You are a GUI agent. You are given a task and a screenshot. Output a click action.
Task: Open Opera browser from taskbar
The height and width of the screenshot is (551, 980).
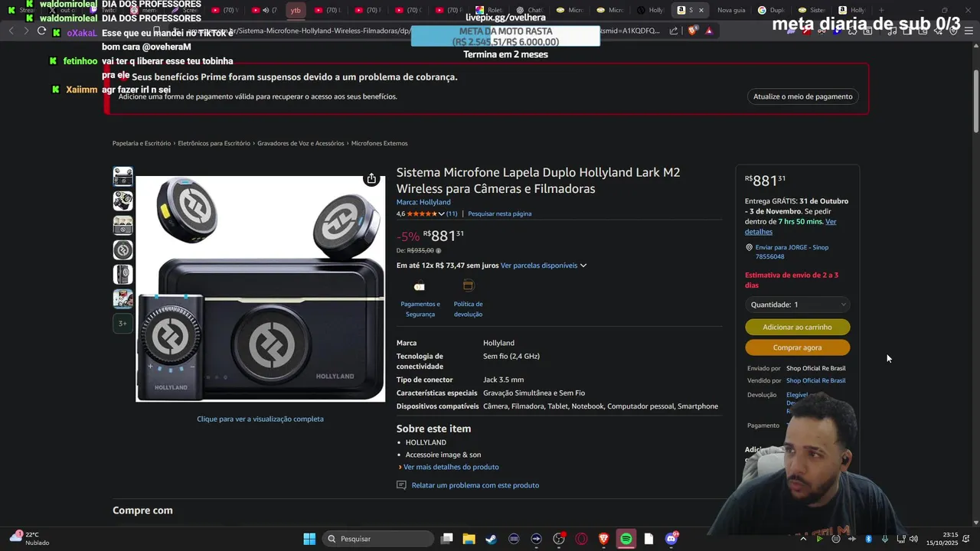pyautogui.click(x=581, y=539)
